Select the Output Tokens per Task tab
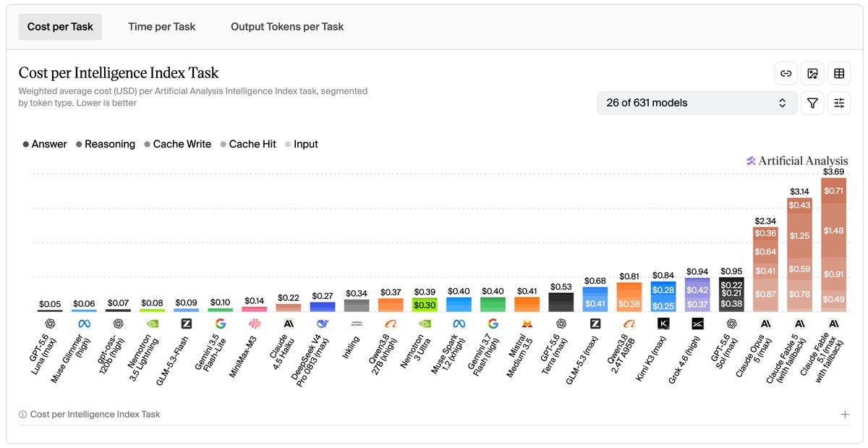 point(287,27)
